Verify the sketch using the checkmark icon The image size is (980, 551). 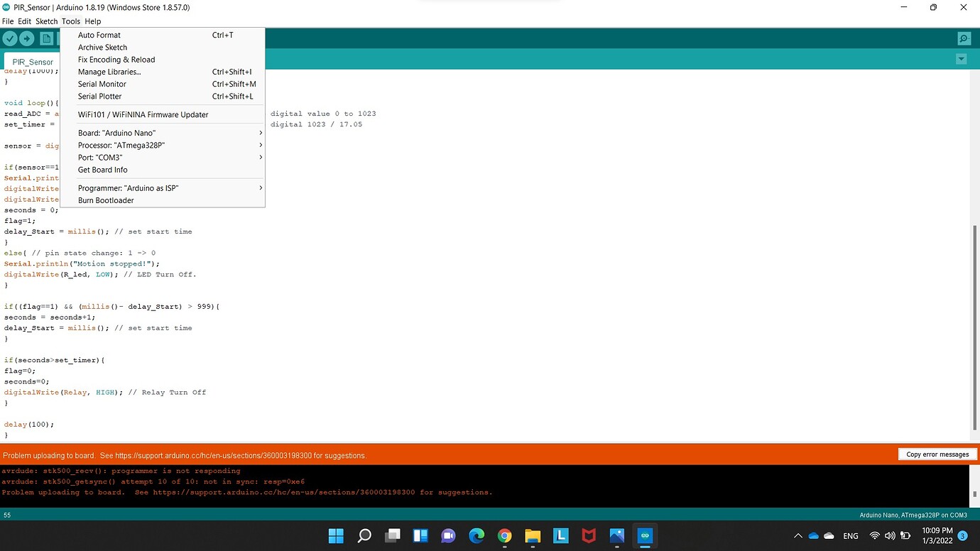[x=10, y=38]
